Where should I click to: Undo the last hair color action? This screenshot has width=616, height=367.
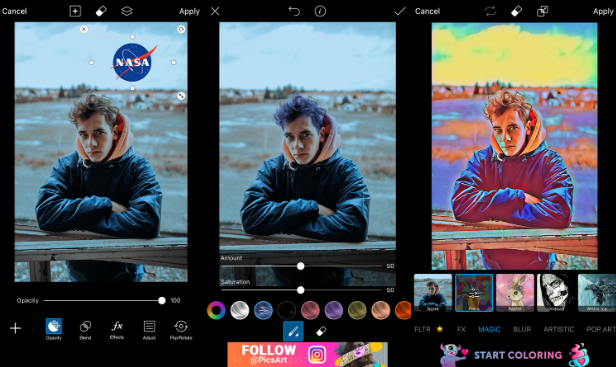[294, 11]
